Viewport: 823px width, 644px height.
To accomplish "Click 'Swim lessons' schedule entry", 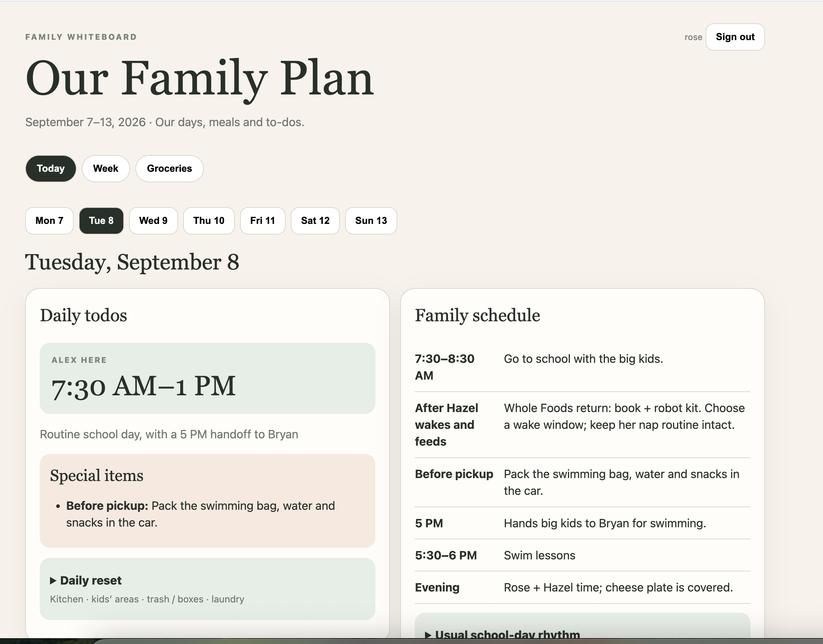I will tap(539, 555).
